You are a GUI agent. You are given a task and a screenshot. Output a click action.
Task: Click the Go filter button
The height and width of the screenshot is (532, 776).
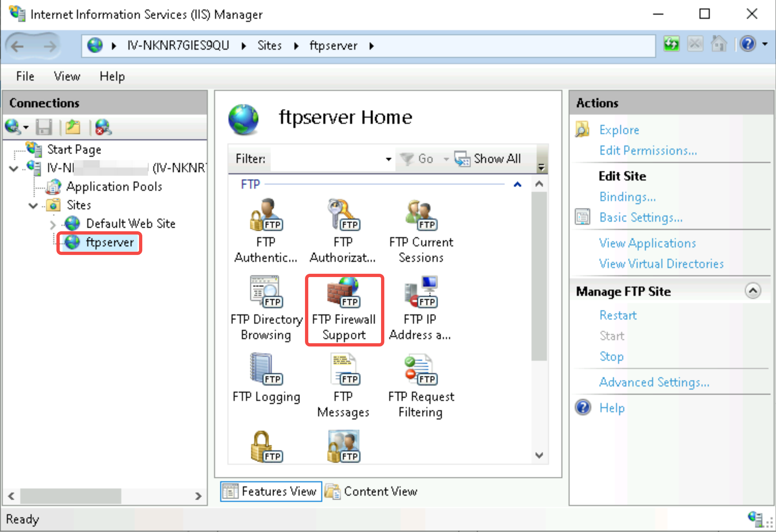[x=416, y=159]
